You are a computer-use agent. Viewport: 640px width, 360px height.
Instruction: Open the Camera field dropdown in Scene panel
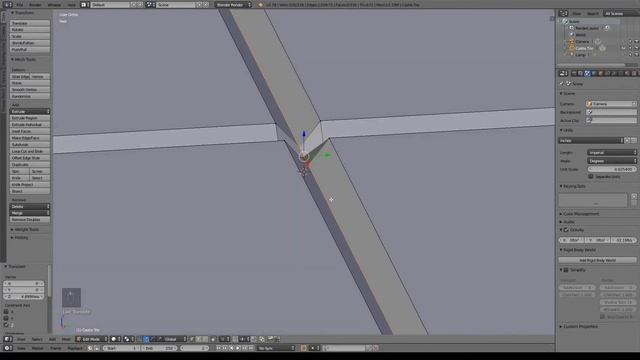click(611, 104)
